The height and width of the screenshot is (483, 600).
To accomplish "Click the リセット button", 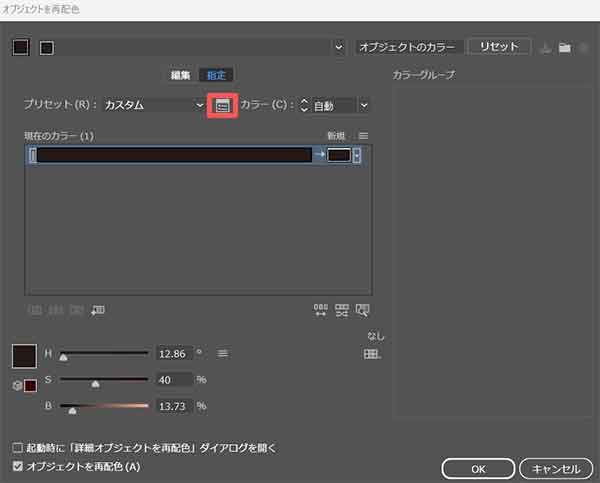I will (x=499, y=47).
